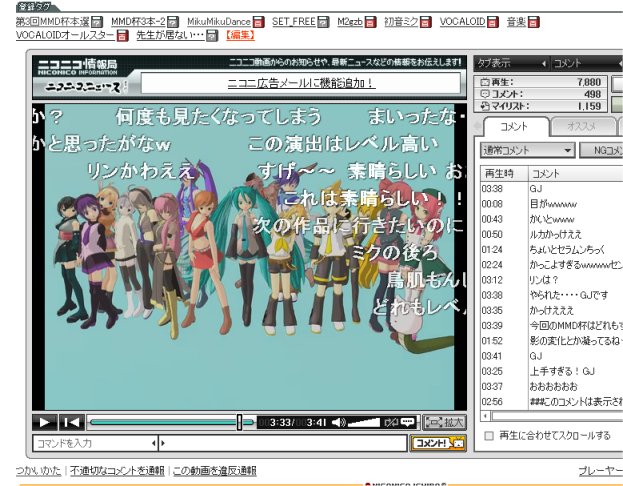Image resolution: width=623 pixels, height=486 pixels.
Task: Open the dictionary icon next to MMD杯3本-2
Action: click(x=172, y=22)
